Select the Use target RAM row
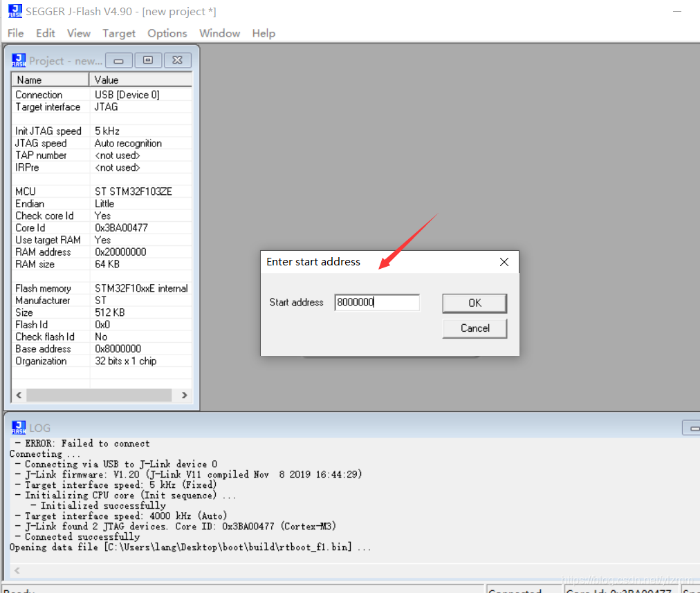 coord(102,240)
